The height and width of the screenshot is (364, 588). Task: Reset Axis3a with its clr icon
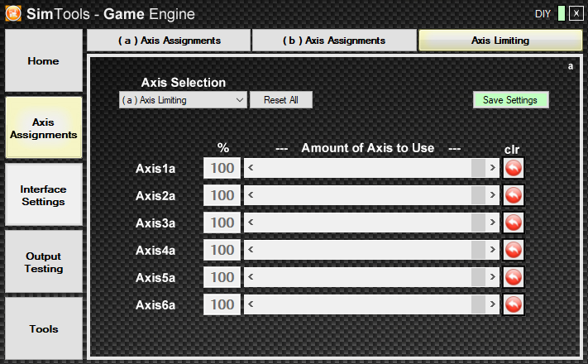(514, 223)
